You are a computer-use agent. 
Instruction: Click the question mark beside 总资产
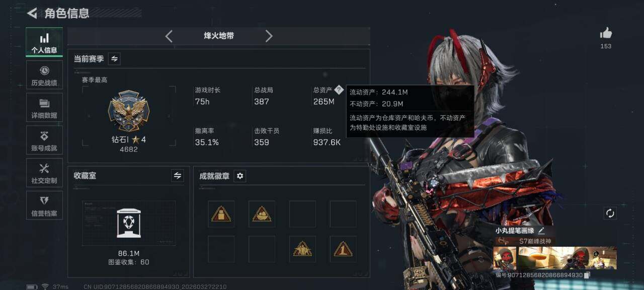pos(339,90)
